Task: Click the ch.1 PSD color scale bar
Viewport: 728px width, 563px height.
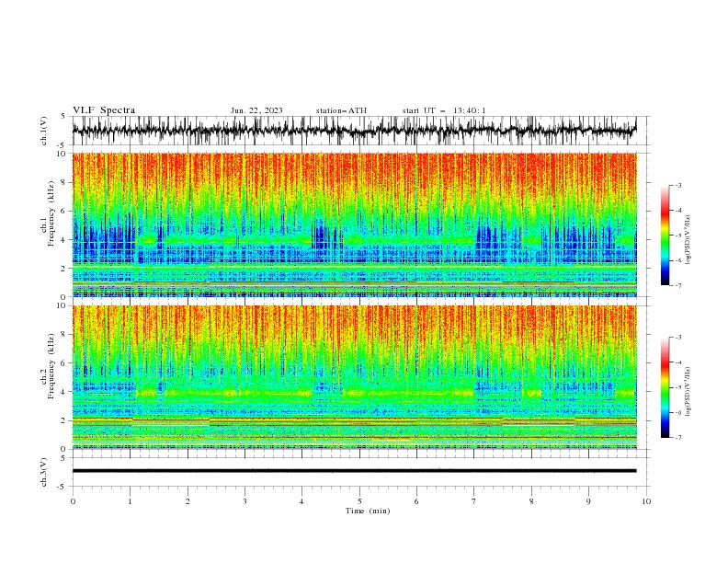Action: click(665, 236)
